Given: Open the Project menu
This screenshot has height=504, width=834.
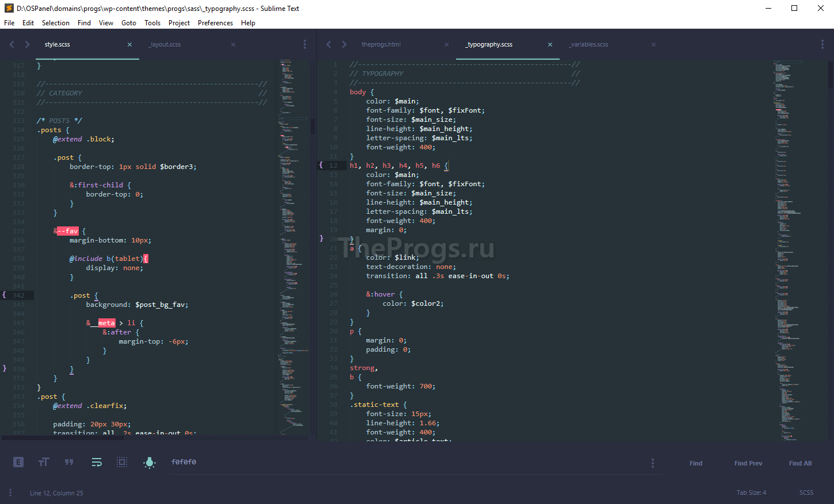Looking at the screenshot, I should 179,23.
